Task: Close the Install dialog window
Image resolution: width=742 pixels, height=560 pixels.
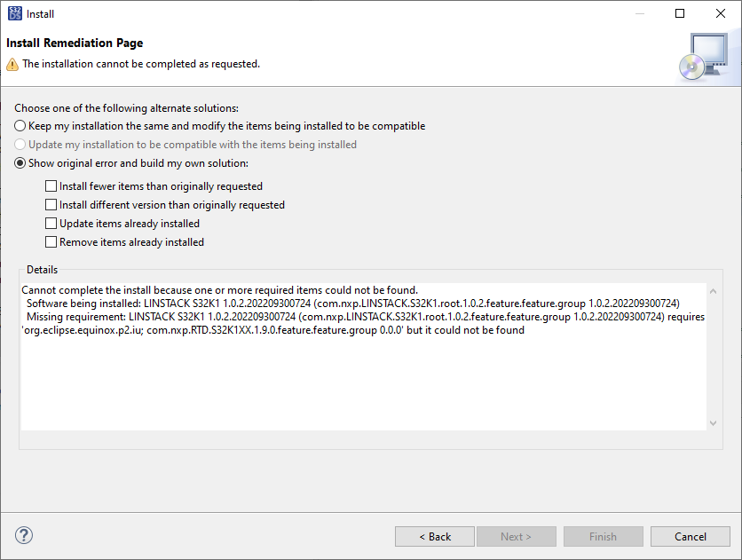Action: coord(721,13)
